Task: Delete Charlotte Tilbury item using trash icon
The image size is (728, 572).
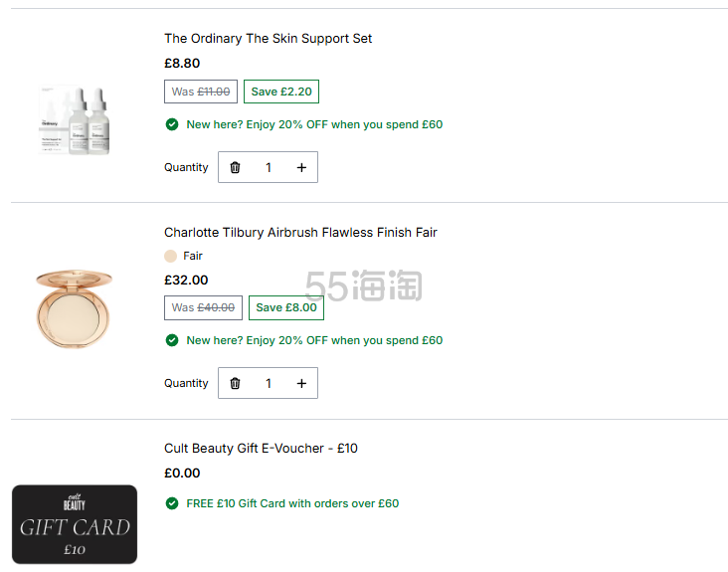Action: [x=235, y=383]
